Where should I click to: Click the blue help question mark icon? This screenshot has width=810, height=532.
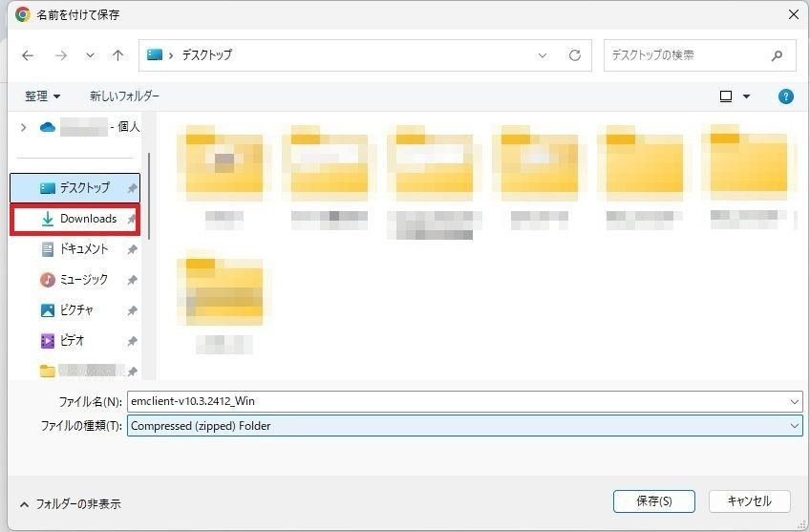[x=785, y=96]
